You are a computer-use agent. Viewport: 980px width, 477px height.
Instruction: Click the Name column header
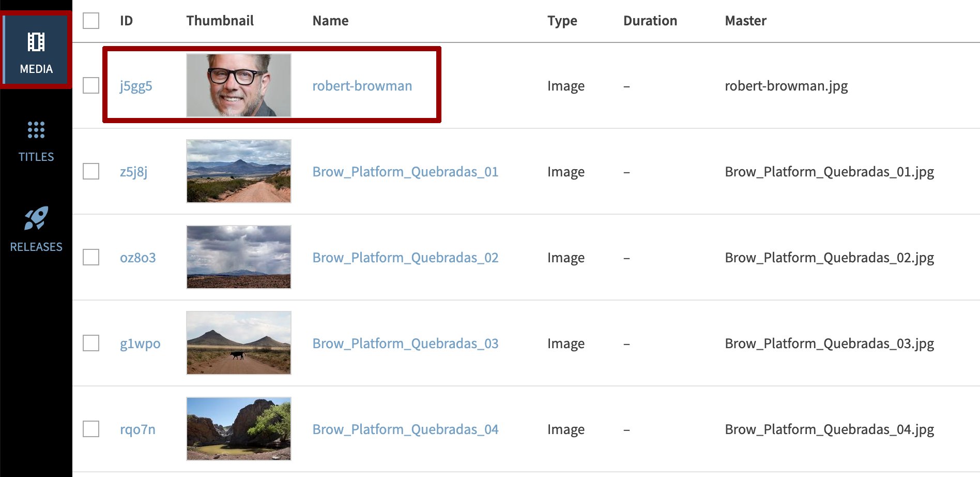click(x=330, y=21)
